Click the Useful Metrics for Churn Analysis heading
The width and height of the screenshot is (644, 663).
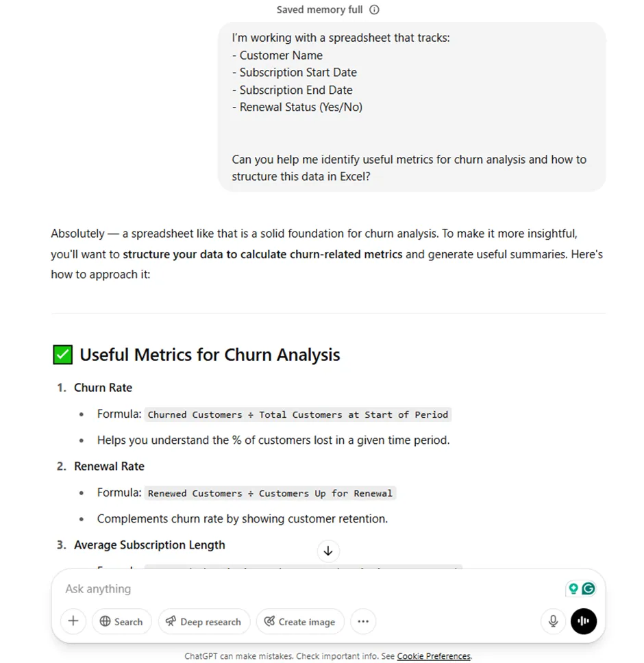[210, 355]
